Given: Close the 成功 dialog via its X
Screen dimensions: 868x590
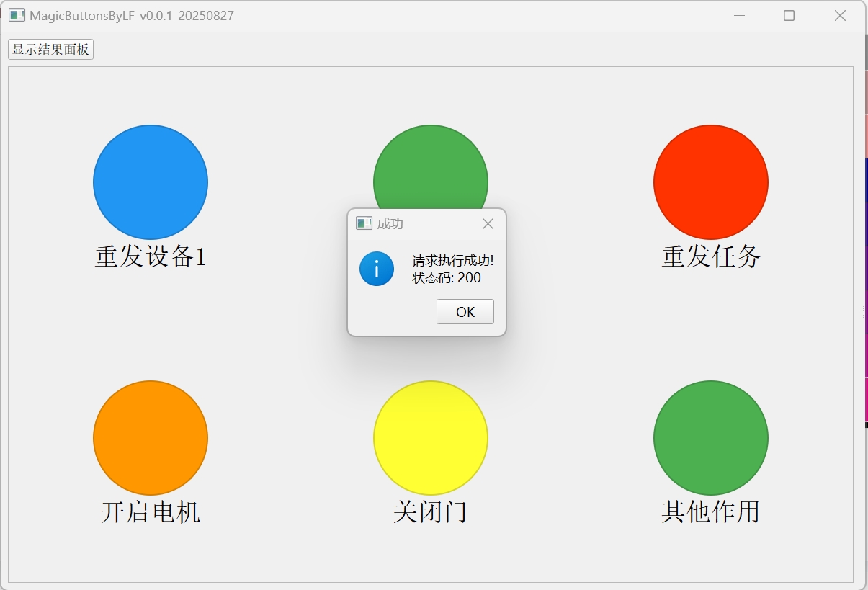Looking at the screenshot, I should tap(488, 223).
